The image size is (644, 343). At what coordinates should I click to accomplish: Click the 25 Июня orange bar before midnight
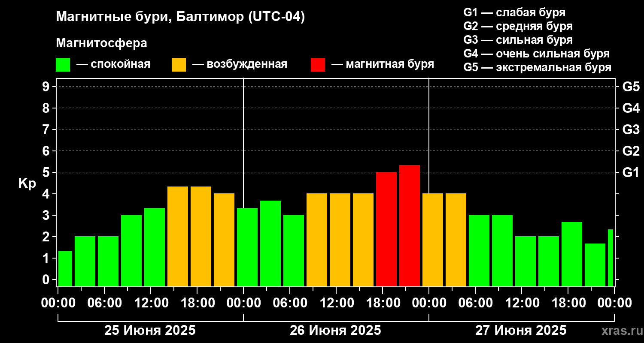(x=224, y=240)
